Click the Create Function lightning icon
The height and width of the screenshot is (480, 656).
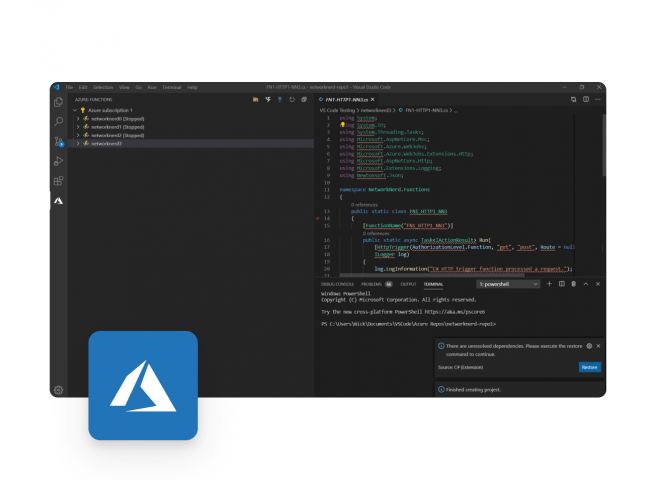268,100
